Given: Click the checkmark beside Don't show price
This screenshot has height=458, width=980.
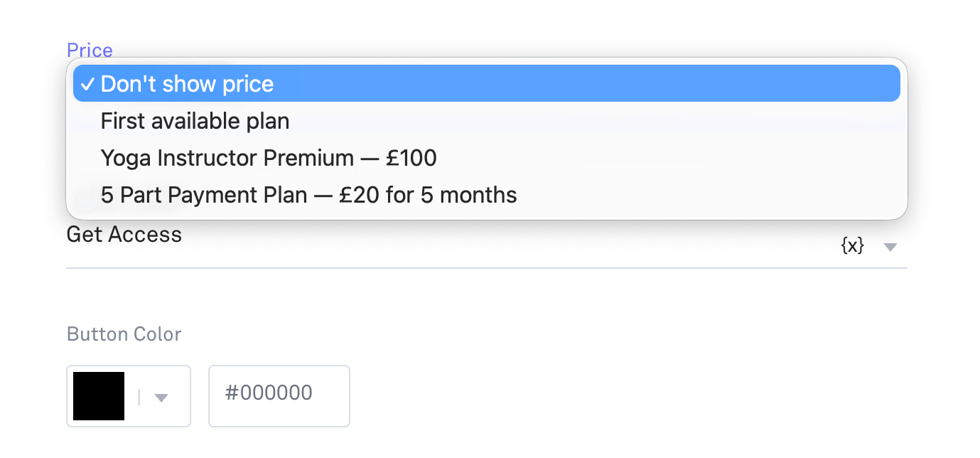Looking at the screenshot, I should 87,84.
